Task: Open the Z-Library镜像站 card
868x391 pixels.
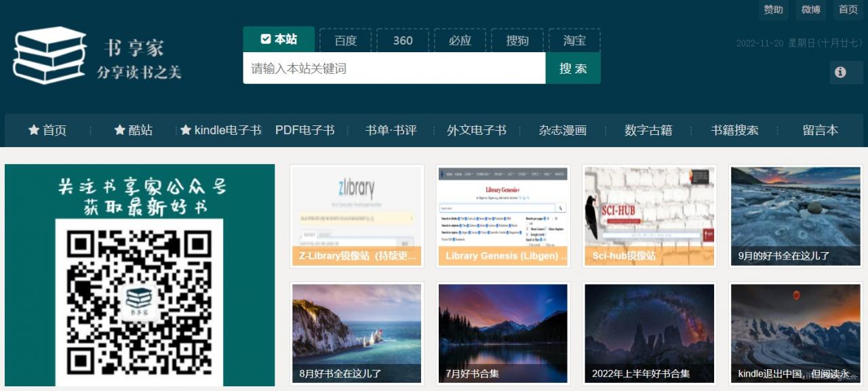Action: tap(357, 217)
